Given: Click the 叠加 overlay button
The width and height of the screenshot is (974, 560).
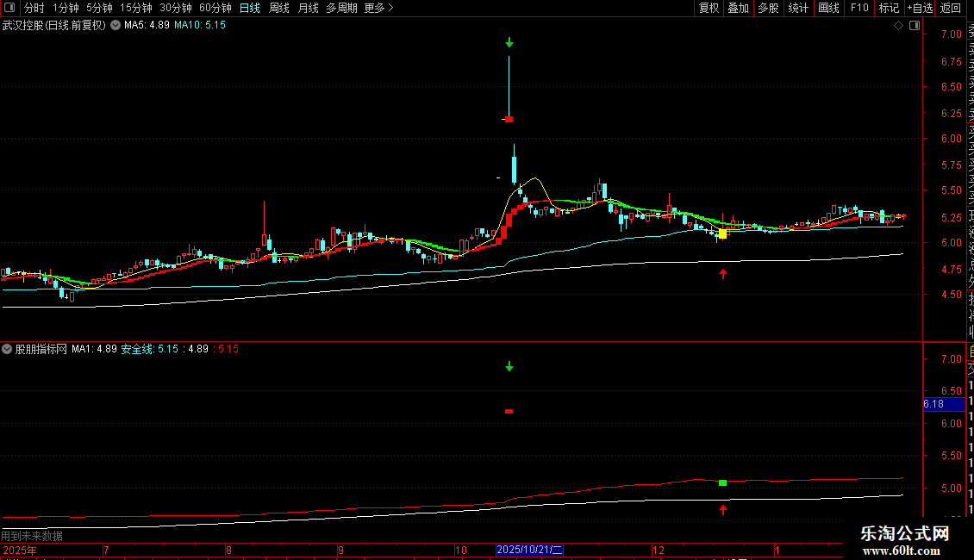Looking at the screenshot, I should 739,8.
